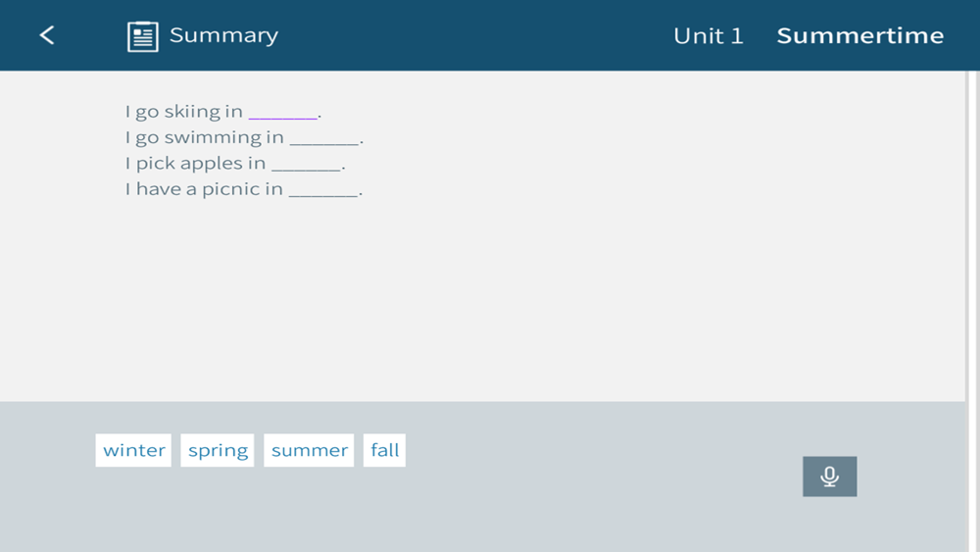Pick the 'fall' word tile
Viewport: 980px width, 552px height.
[384, 450]
